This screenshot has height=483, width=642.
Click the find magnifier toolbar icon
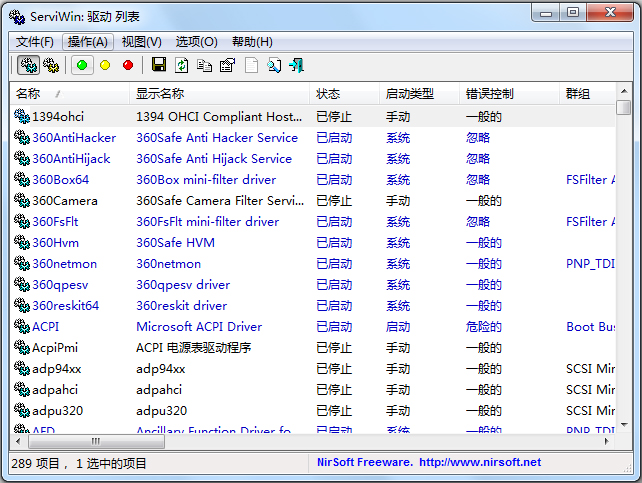tap(273, 65)
